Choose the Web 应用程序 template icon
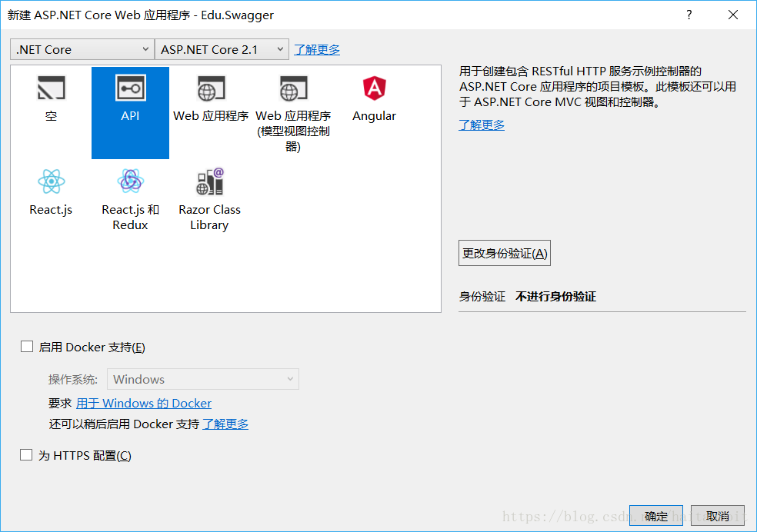The width and height of the screenshot is (757, 532). pos(211,88)
